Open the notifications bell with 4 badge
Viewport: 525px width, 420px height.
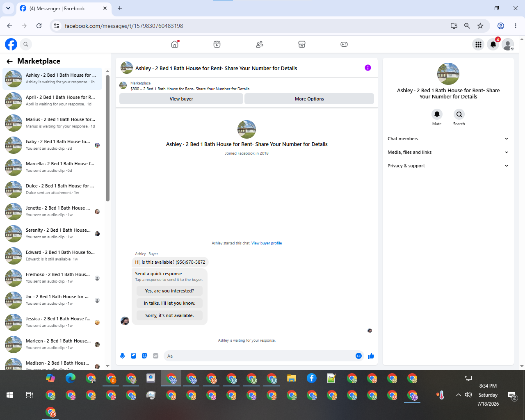(x=493, y=44)
